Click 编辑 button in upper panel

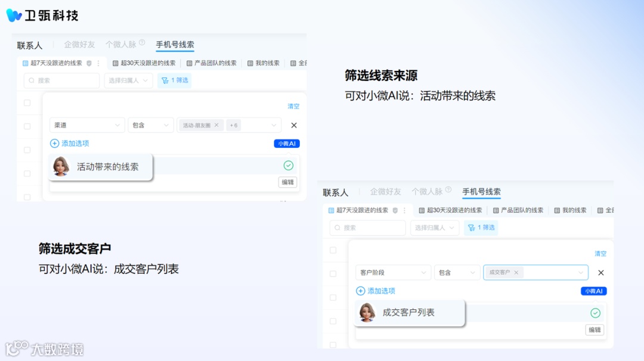pyautogui.click(x=287, y=182)
